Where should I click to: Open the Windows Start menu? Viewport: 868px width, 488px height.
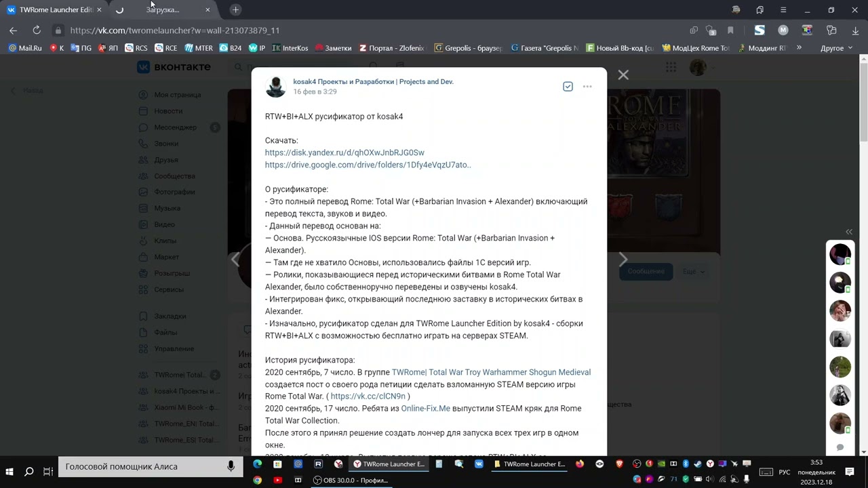[9, 471]
